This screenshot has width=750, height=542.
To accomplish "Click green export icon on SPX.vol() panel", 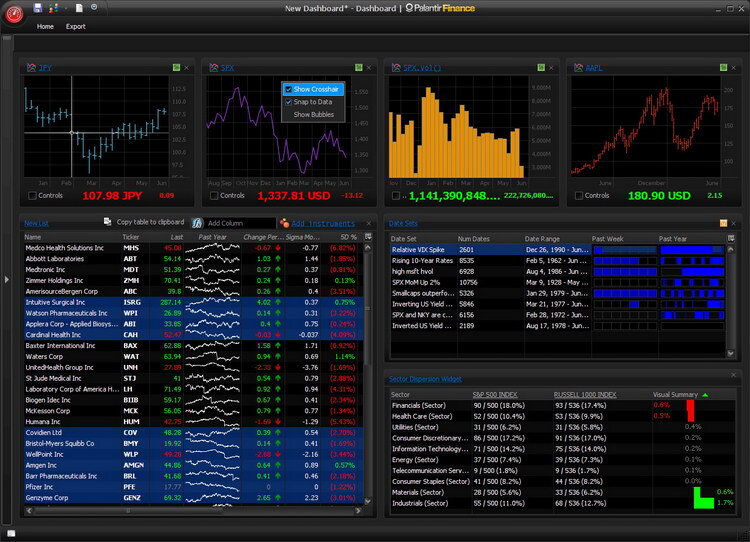I will (x=541, y=67).
